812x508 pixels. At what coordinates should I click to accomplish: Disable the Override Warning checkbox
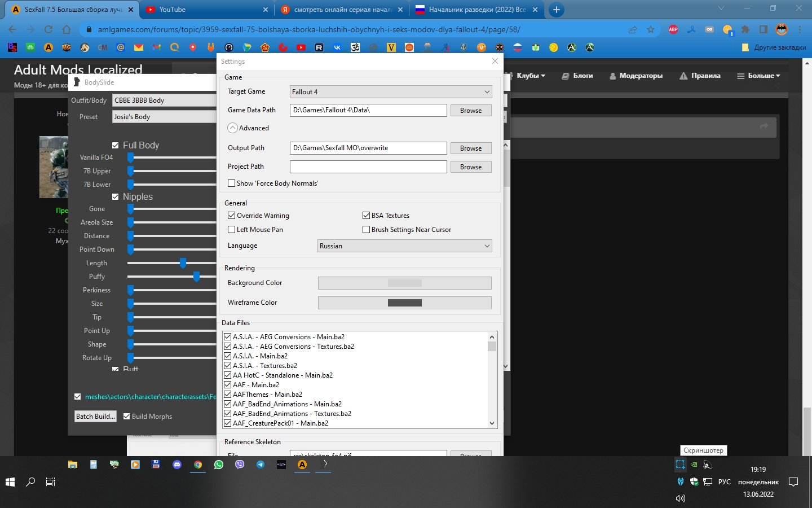232,216
